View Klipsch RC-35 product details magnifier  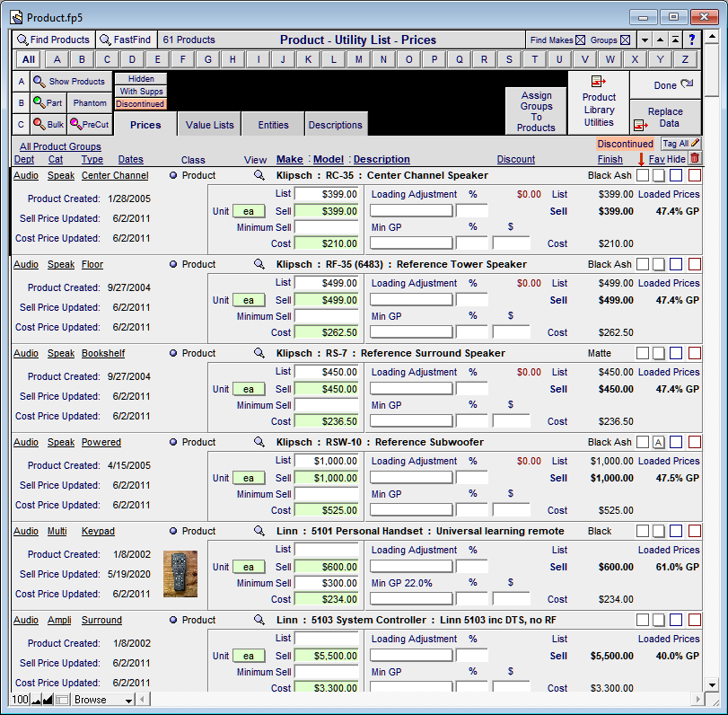pyautogui.click(x=259, y=175)
